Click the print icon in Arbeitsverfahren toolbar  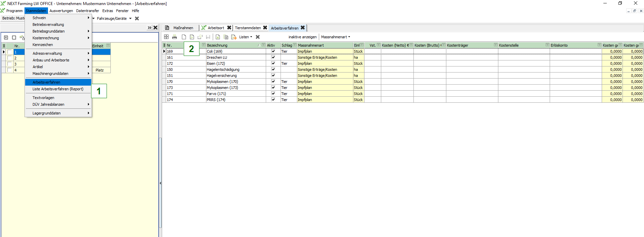[x=175, y=37]
